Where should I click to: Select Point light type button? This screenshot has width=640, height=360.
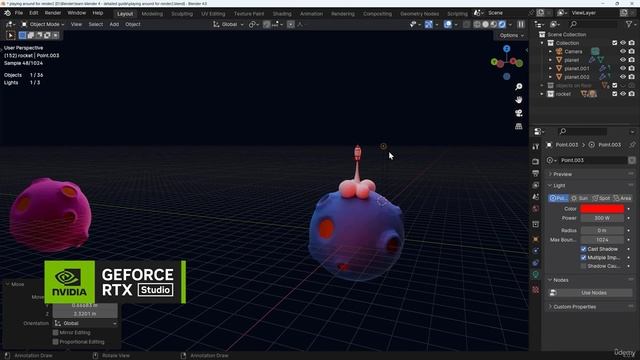tap(558, 198)
